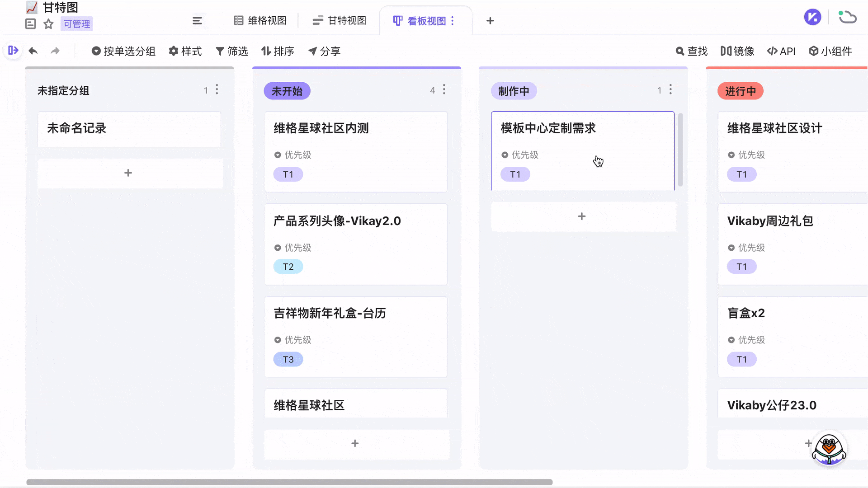Click the cloud sync status icon
The image size is (868, 488).
848,17
